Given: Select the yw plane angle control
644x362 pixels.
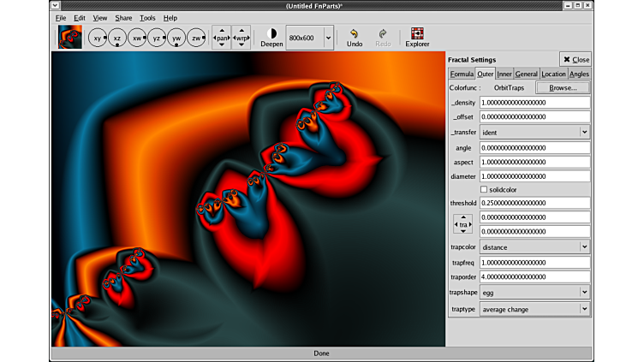Looking at the screenshot, I should (176, 39).
